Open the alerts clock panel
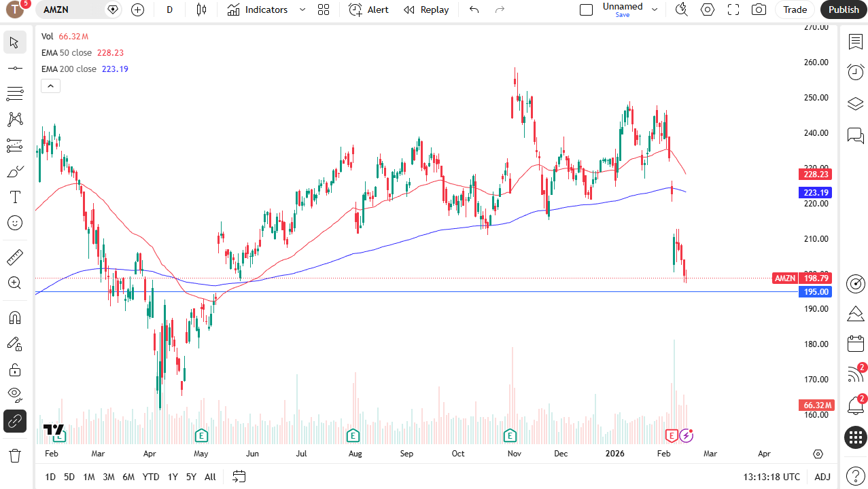 pyautogui.click(x=855, y=71)
